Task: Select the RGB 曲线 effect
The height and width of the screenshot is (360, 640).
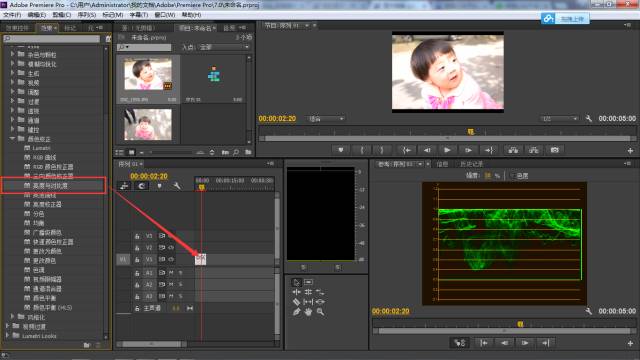Action: point(44,158)
